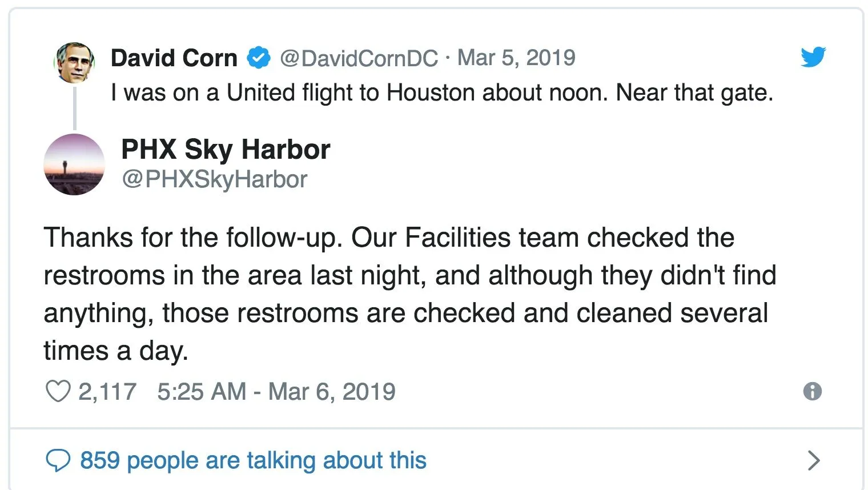The height and width of the screenshot is (490, 868).
Task: Click the "times a day." final tweet line
Action: click(116, 351)
